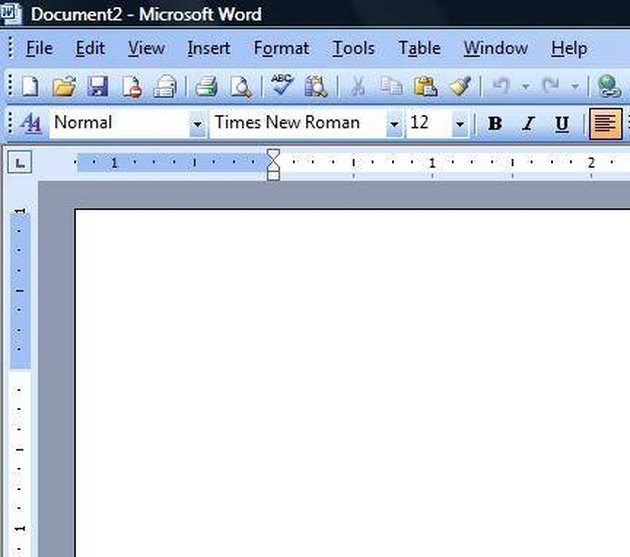Toggle Align Left paragraph button
The width and height of the screenshot is (630, 557).
coord(605,123)
